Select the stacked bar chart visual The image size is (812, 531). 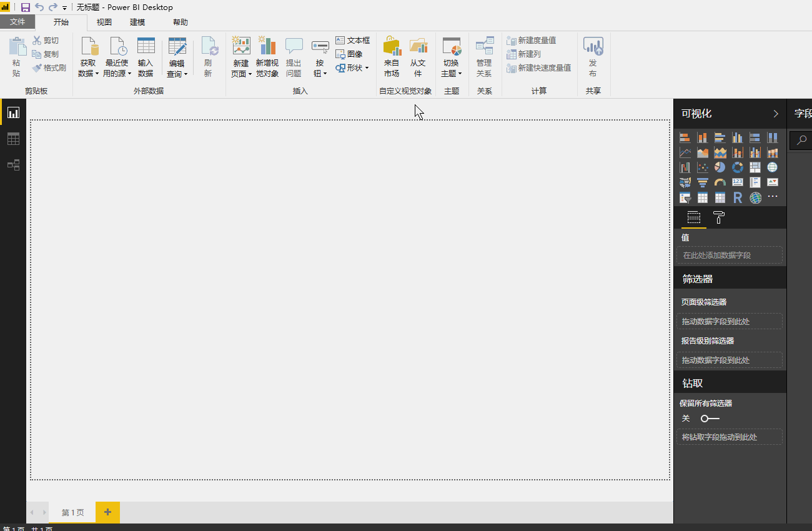pyautogui.click(x=685, y=137)
